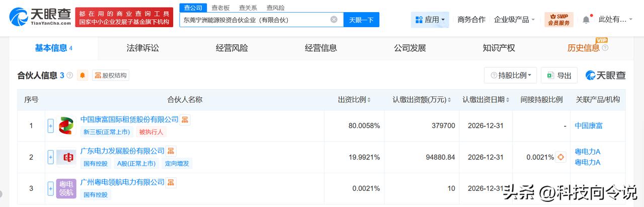Click the indirect shareholding path icon at 0.0021%
Image resolution: width=644 pixels, height=207 pixels.
click(561, 157)
